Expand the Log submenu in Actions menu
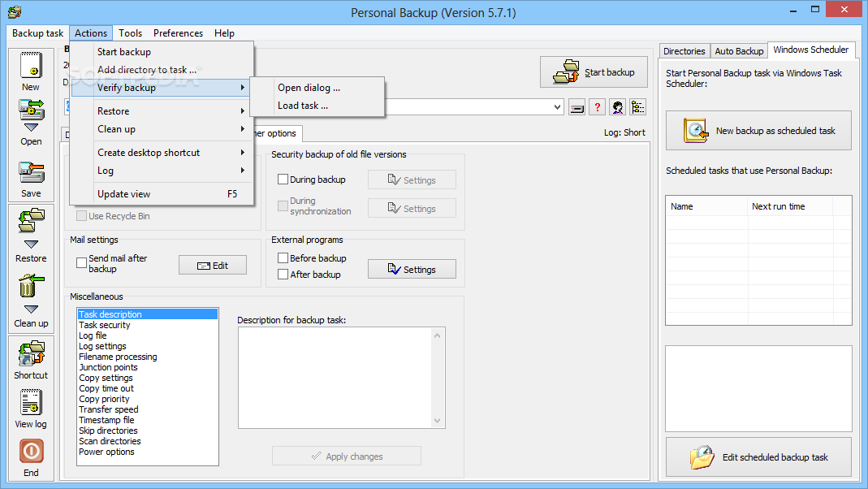 [x=243, y=170]
